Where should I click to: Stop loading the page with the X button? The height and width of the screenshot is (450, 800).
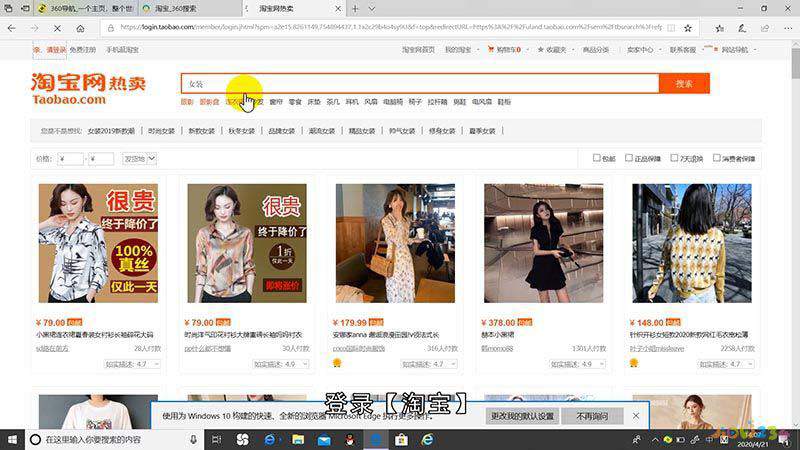tap(57, 29)
